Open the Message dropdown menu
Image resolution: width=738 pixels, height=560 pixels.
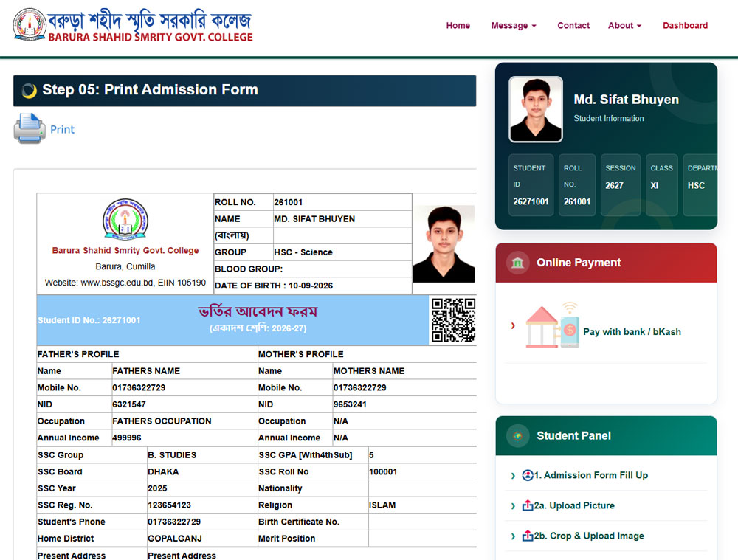[x=514, y=25]
